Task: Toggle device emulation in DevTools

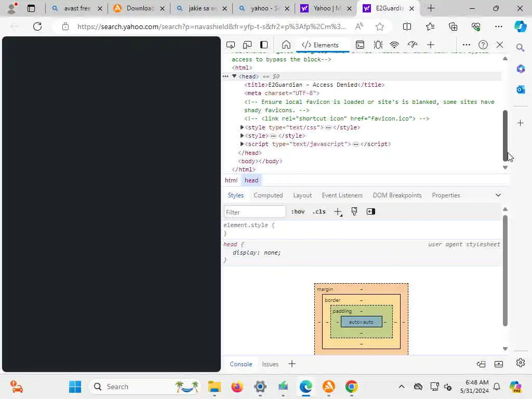Action: [247, 45]
